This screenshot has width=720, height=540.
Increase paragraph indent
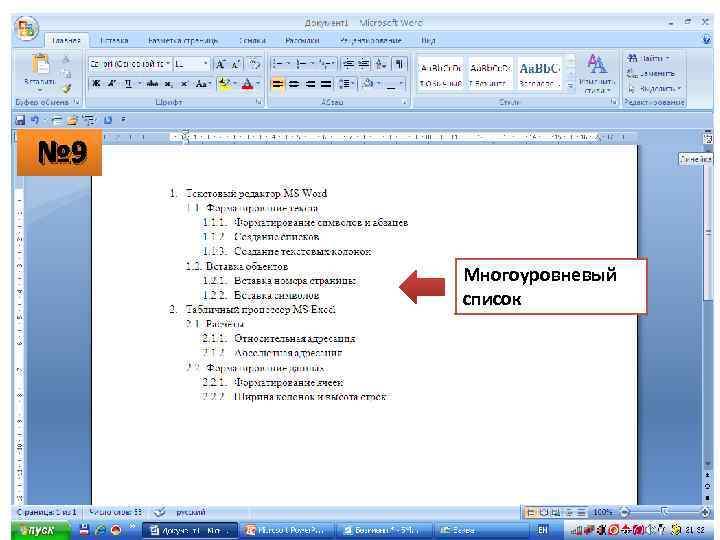tap(364, 64)
